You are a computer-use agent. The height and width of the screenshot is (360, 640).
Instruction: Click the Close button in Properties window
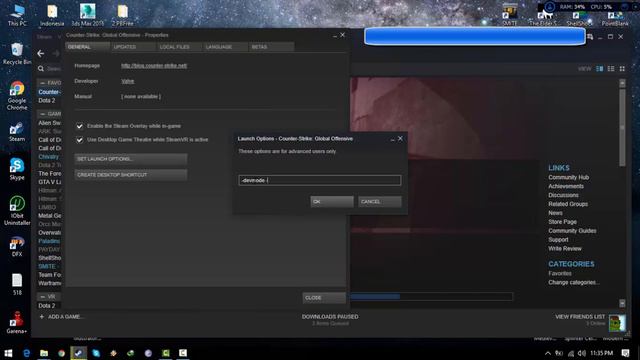(324, 298)
